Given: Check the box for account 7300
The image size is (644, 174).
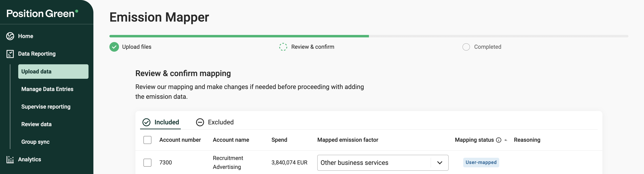Looking at the screenshot, I should (x=147, y=162).
